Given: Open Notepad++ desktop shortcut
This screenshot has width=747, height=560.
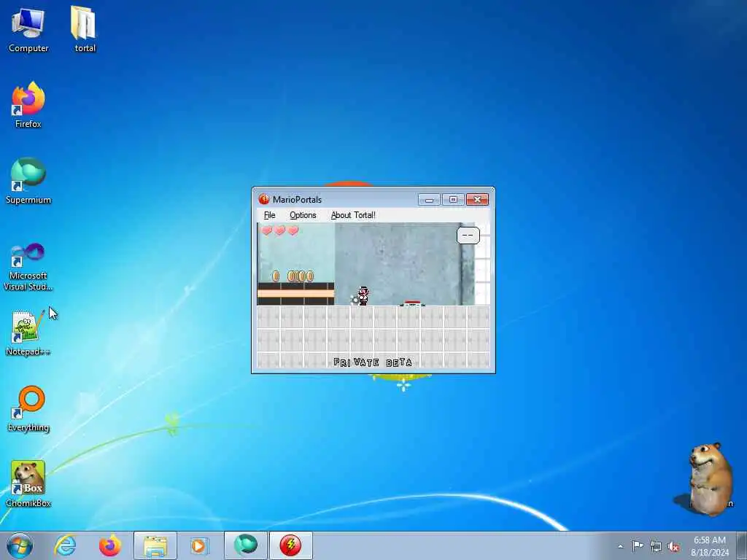Looking at the screenshot, I should [x=28, y=332].
